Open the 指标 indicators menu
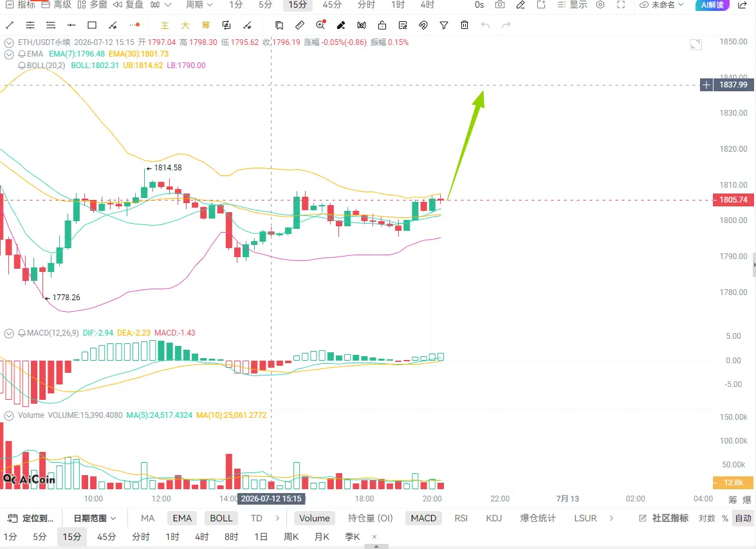The height and width of the screenshot is (549, 756). coord(21,4)
